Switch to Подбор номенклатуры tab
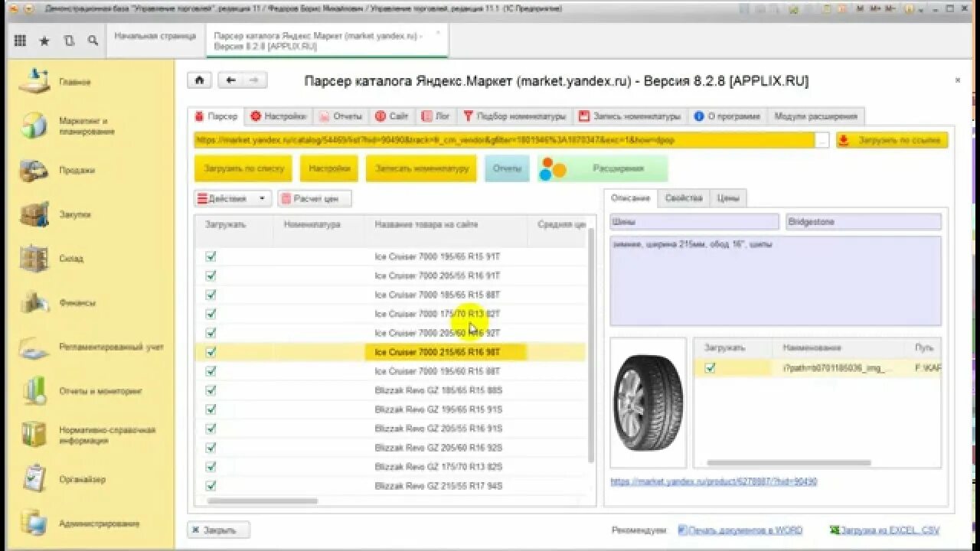Screen dimensions: 980x551 pyautogui.click(x=514, y=116)
